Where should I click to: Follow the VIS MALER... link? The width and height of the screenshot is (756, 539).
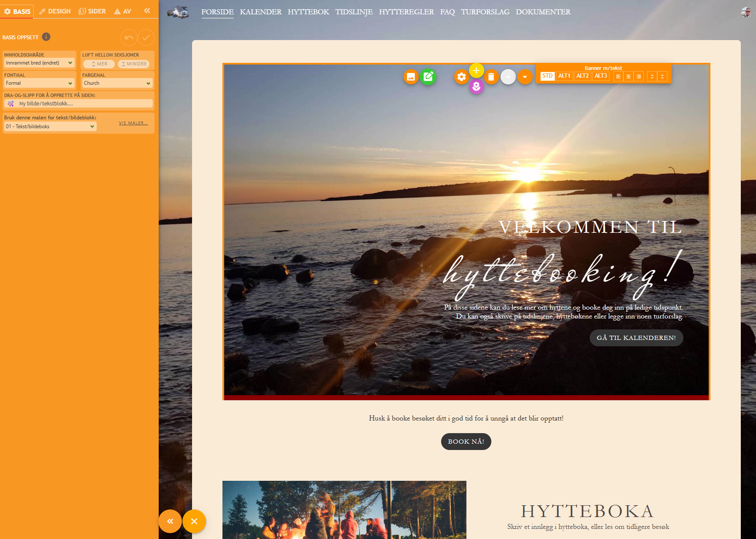pyautogui.click(x=133, y=123)
